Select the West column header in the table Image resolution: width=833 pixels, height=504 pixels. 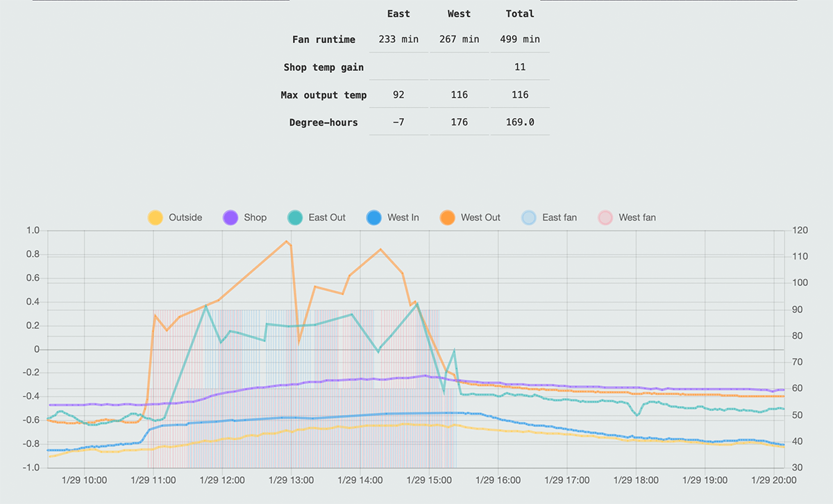pos(459,14)
